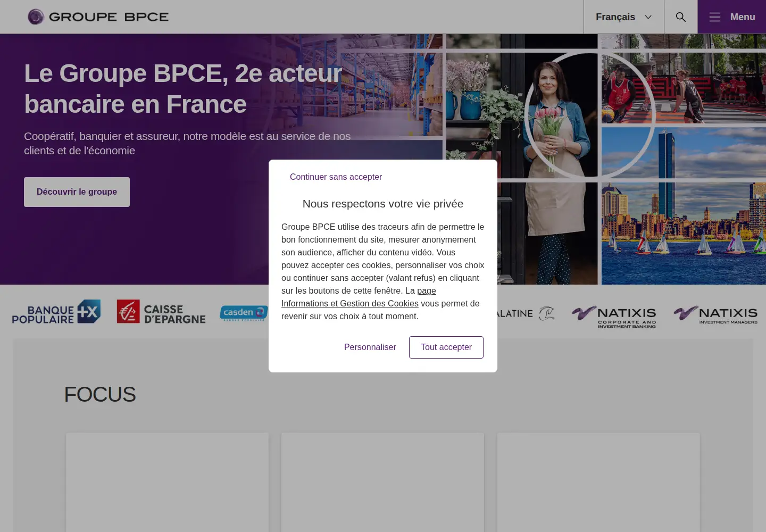
Task: Open Natixis Corporate and Investment Banking logo
Action: point(614,317)
